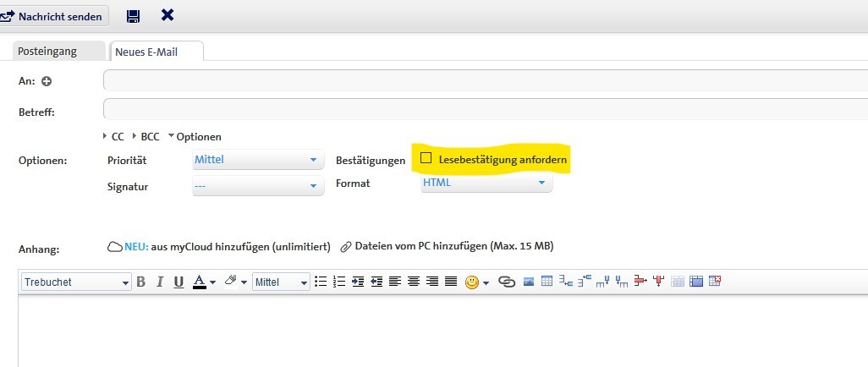868x367 pixels.
Task: Insert a smiley emoticon
Action: pos(471,283)
